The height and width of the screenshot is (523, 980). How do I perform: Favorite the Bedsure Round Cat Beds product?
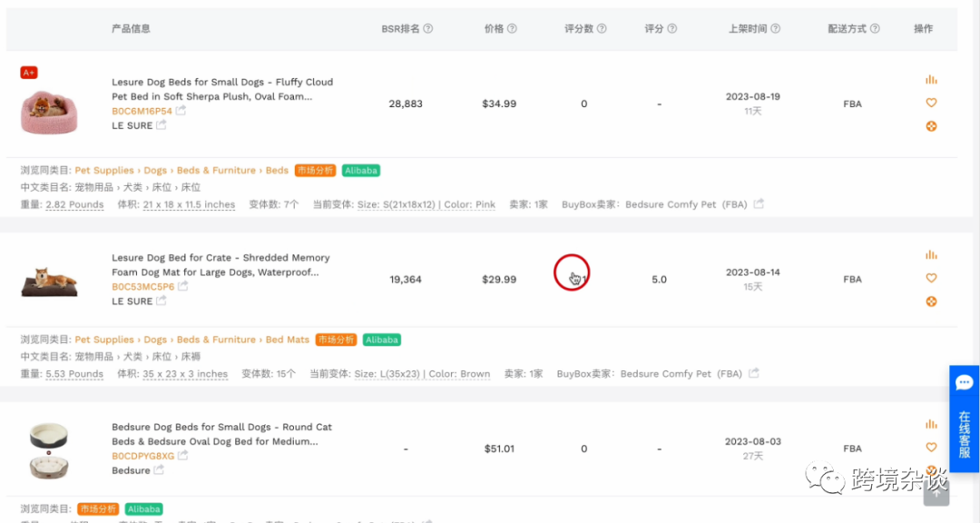(x=931, y=448)
